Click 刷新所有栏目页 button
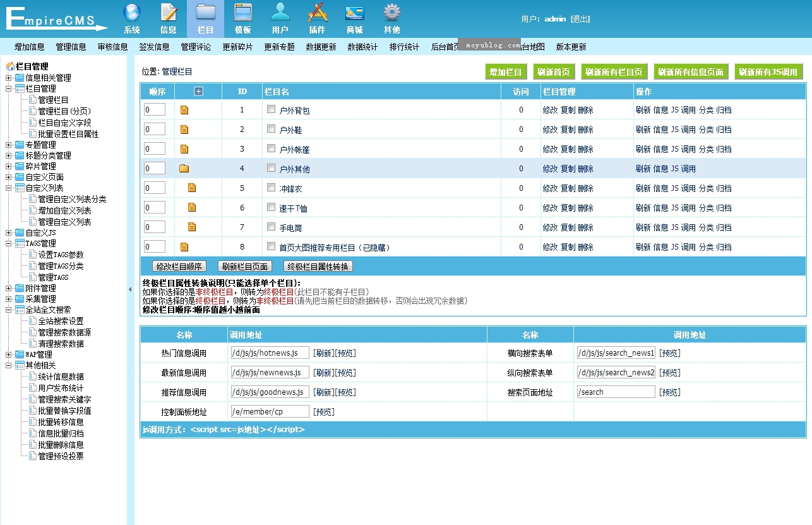The image size is (812, 525). coord(614,72)
